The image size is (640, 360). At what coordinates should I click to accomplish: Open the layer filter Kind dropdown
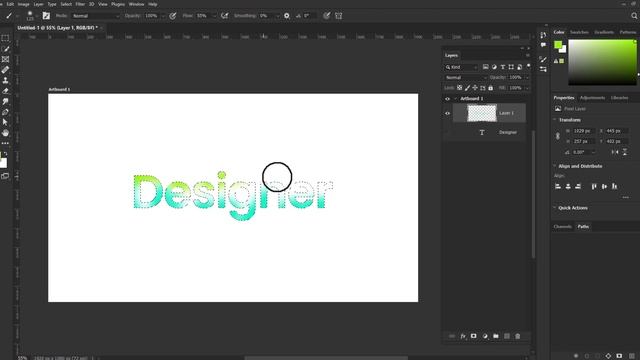(461, 67)
